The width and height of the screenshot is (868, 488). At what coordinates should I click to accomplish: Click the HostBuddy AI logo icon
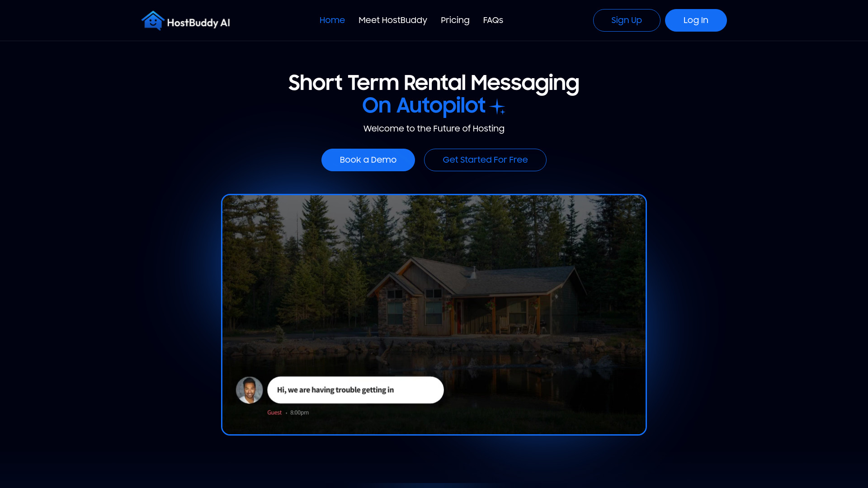pos(153,20)
